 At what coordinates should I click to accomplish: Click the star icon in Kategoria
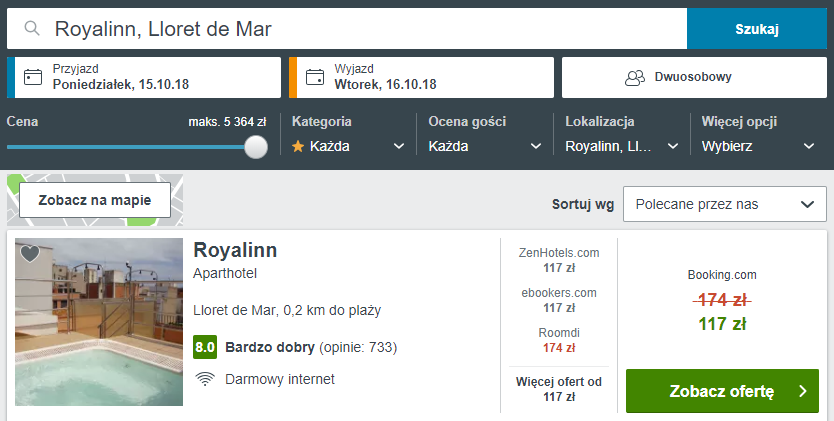(298, 146)
